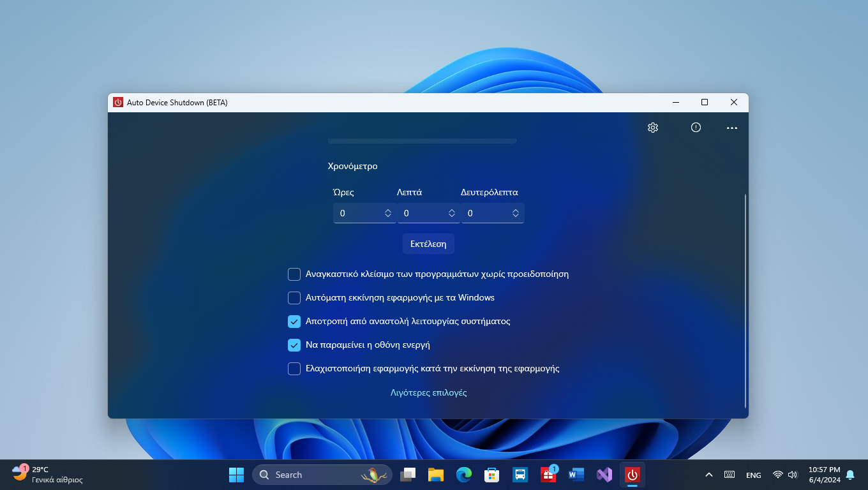Maximize the Auto Device Shutdown window
This screenshot has width=868, height=490.
pos(705,102)
